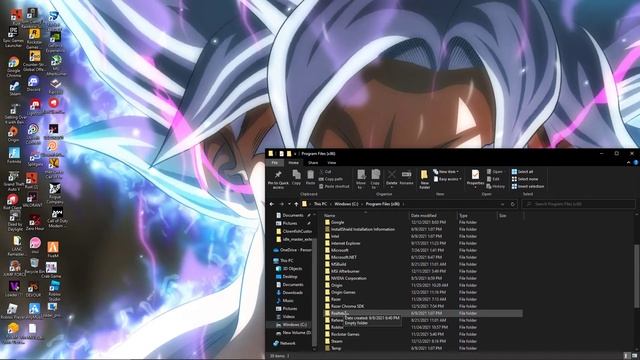Viewport: 640px width, 360px height.
Task: Click the file list vertical scrollbar
Action: click(637, 276)
